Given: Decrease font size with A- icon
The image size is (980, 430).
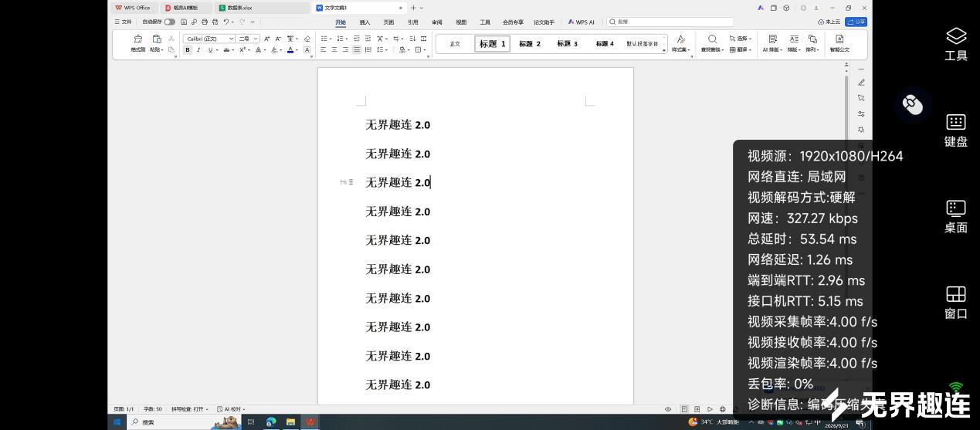Looking at the screenshot, I should click(278, 39).
